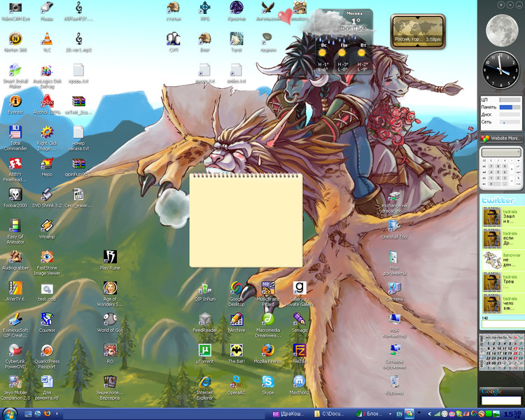Switch to the [ДраКош... taskbar window
Image resolution: width=525 pixels, height=420 pixels.
pos(290,414)
